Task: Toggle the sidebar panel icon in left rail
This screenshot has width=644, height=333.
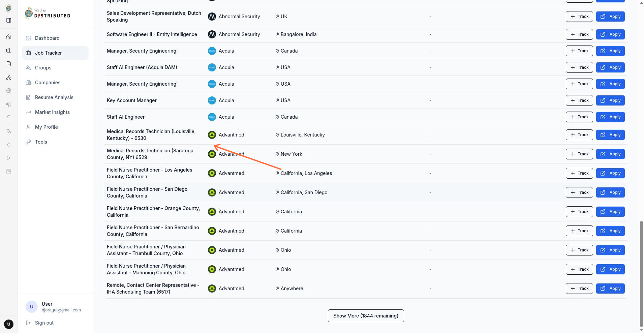Action: tap(9, 20)
